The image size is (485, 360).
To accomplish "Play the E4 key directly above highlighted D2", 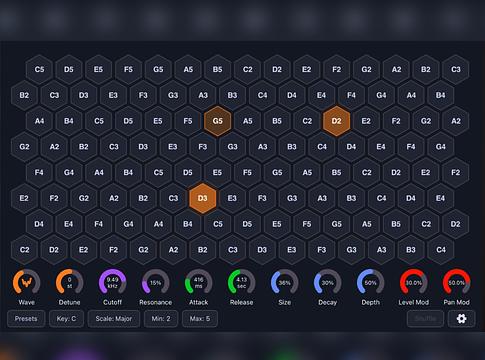I will click(321, 95).
